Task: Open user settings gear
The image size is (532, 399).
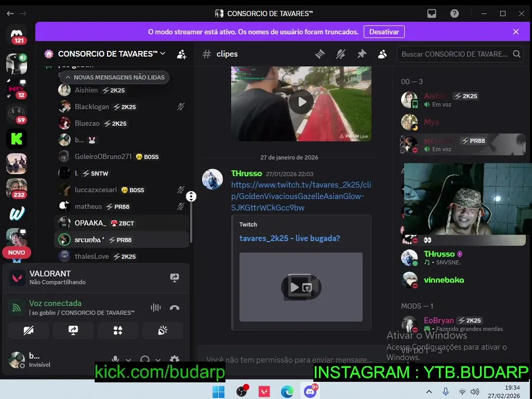Action: point(175,359)
